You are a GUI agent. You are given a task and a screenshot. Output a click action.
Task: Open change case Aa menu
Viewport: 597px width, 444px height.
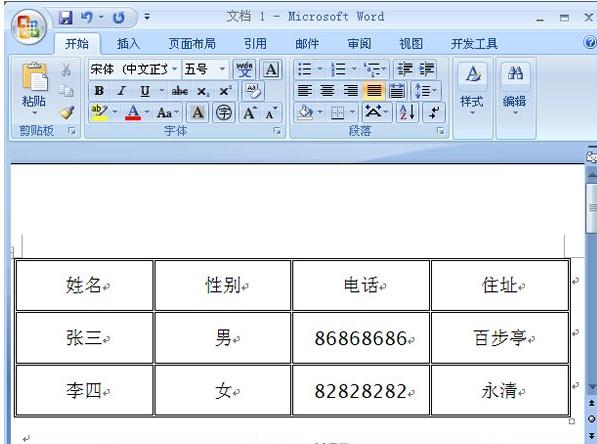click(x=168, y=113)
